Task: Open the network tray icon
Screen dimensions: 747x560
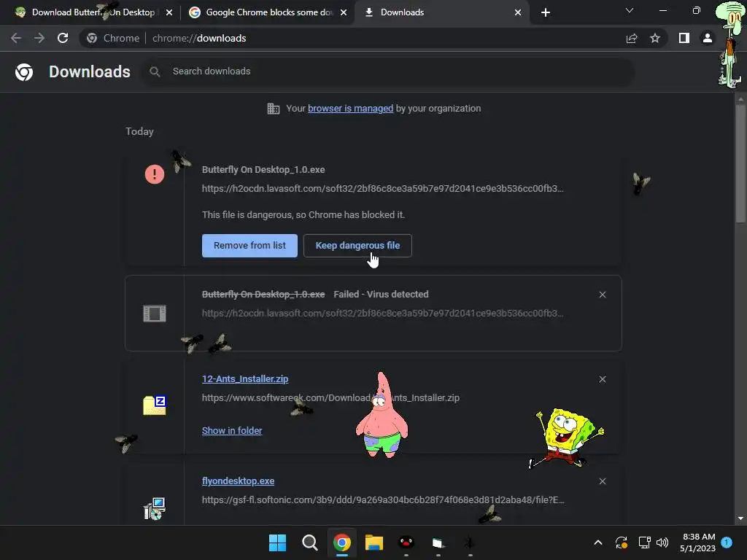Action: 644,542
